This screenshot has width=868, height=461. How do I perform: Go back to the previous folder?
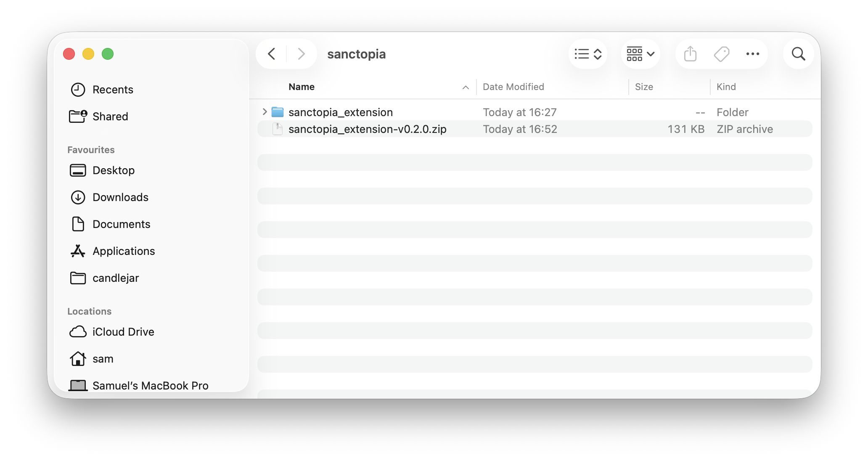(272, 54)
